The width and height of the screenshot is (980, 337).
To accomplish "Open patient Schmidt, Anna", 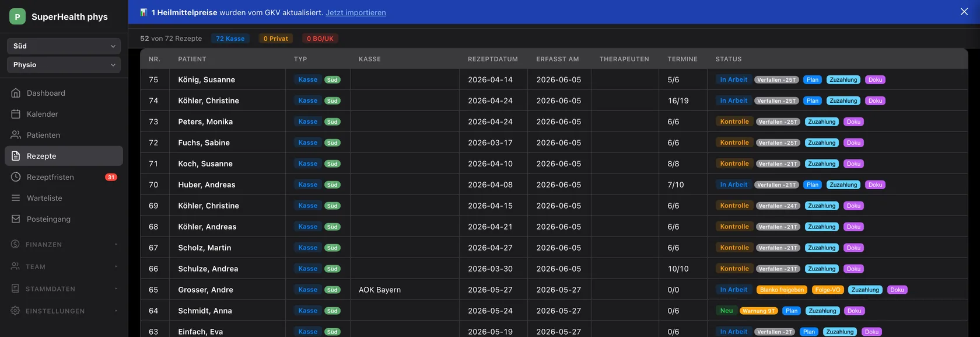I will tap(205, 311).
